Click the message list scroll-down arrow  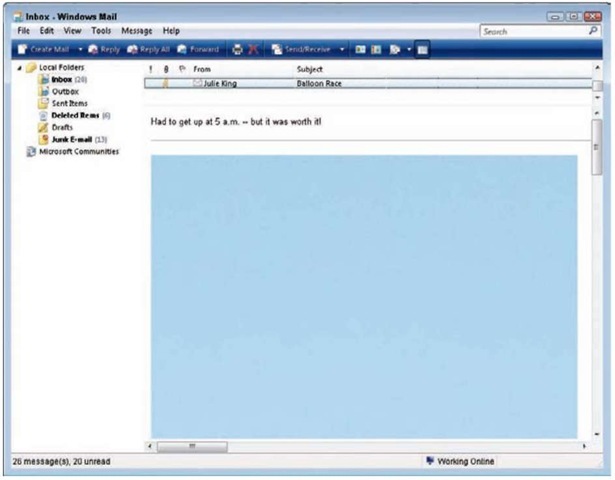pos(597,97)
